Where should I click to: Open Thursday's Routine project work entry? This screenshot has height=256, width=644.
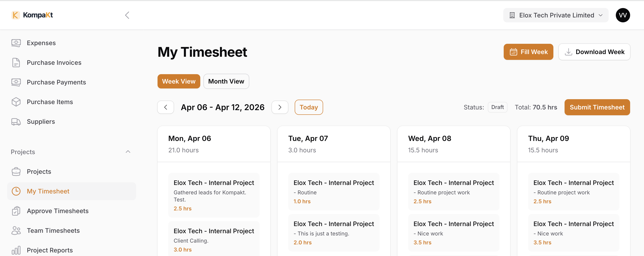click(574, 192)
